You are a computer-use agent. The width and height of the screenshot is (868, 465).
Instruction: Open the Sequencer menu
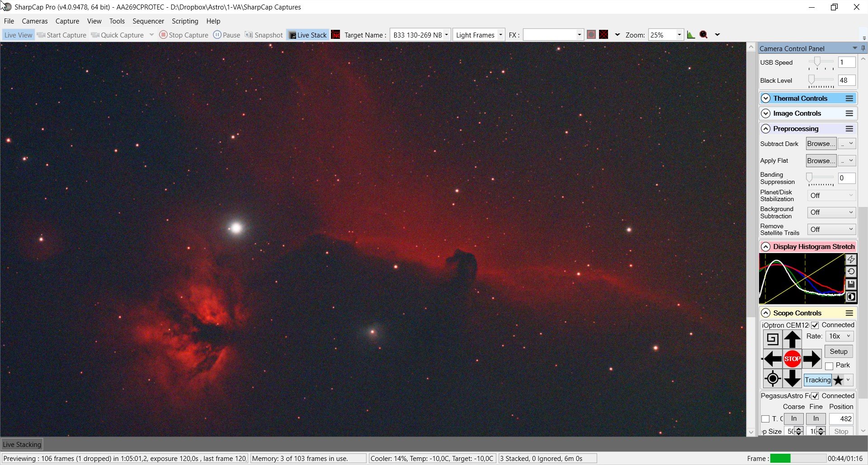[x=148, y=21]
